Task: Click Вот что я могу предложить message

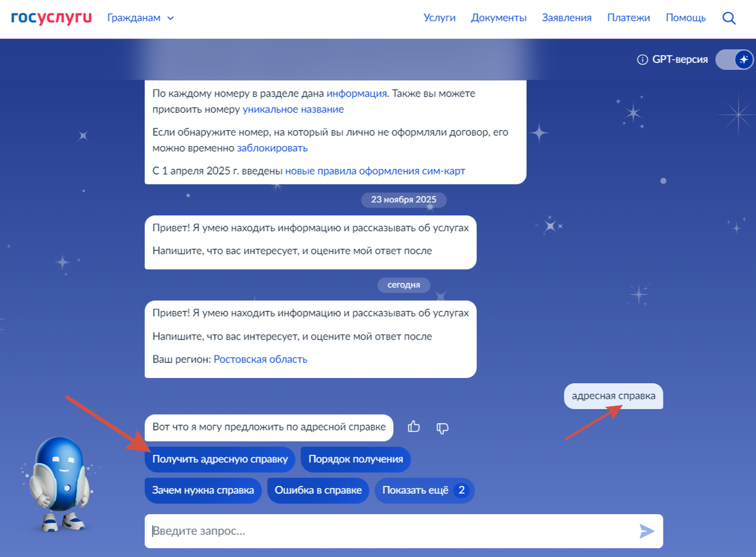Action: [x=269, y=427]
